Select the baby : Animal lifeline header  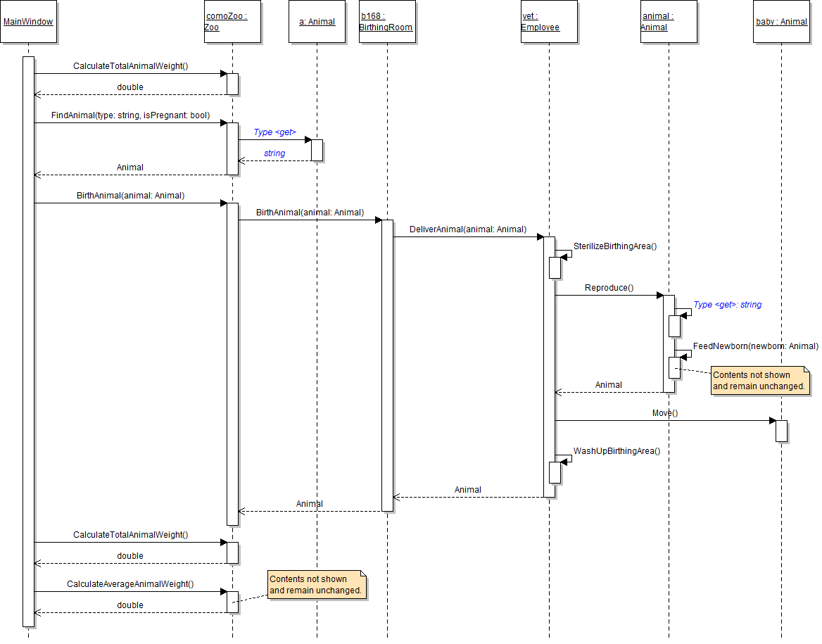(x=781, y=22)
